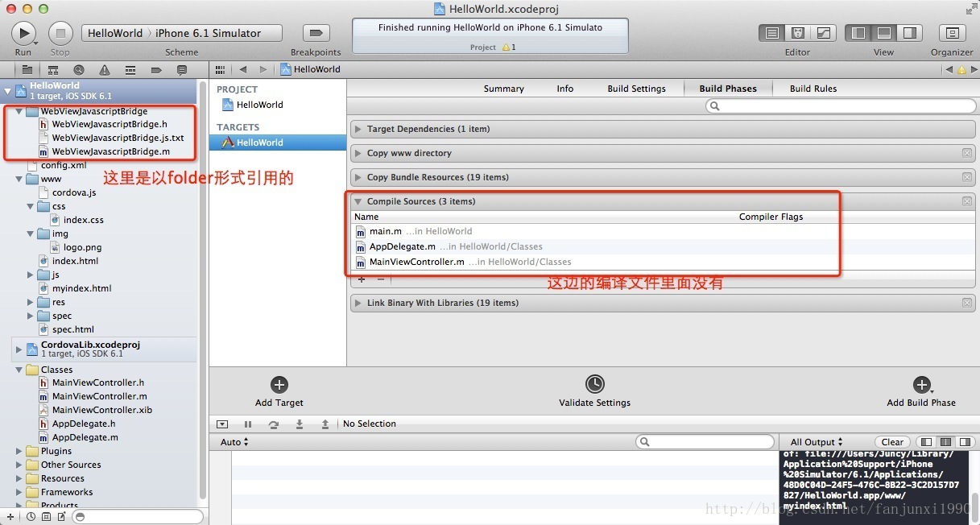
Task: Toggle the Breakpoints button
Action: 316,33
